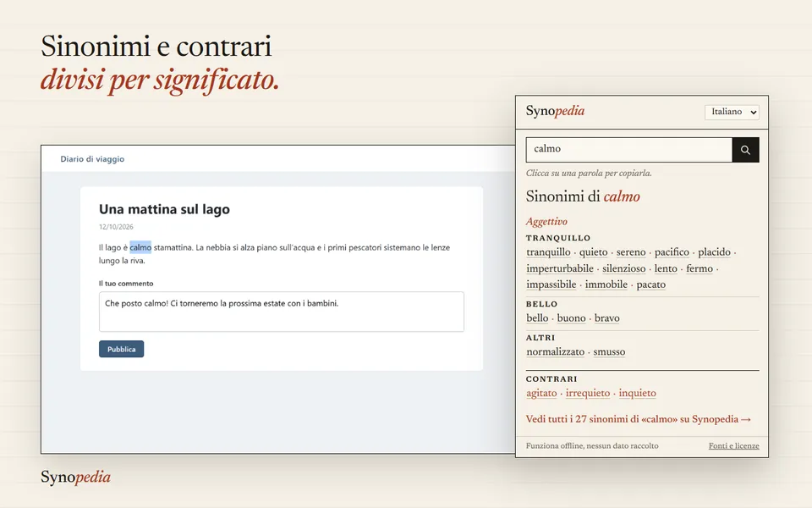
Task: Click the BELLO group heading
Action: click(541, 304)
